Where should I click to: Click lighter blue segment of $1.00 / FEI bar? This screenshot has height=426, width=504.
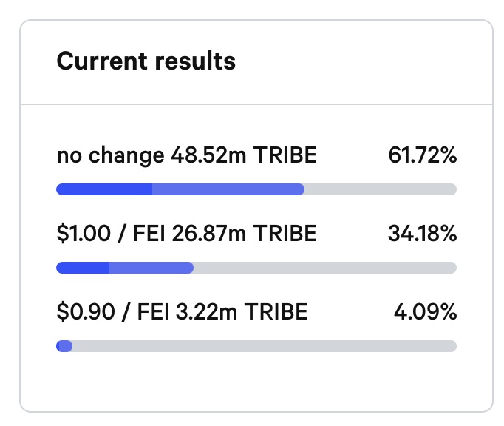(x=151, y=268)
